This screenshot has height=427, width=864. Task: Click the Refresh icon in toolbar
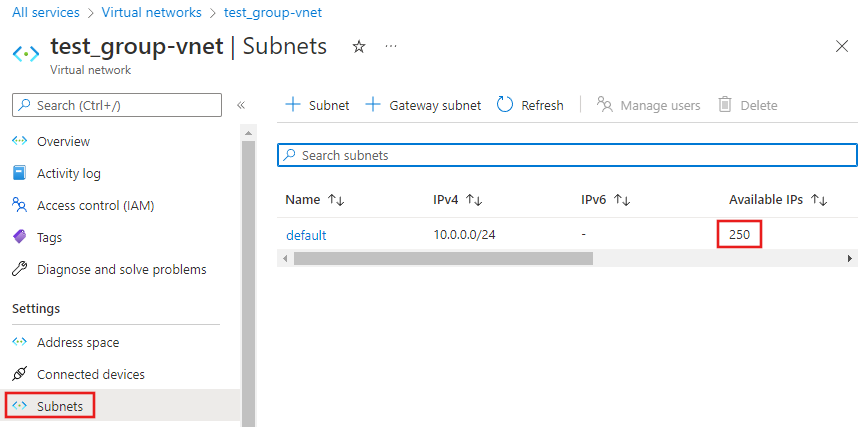(x=505, y=105)
